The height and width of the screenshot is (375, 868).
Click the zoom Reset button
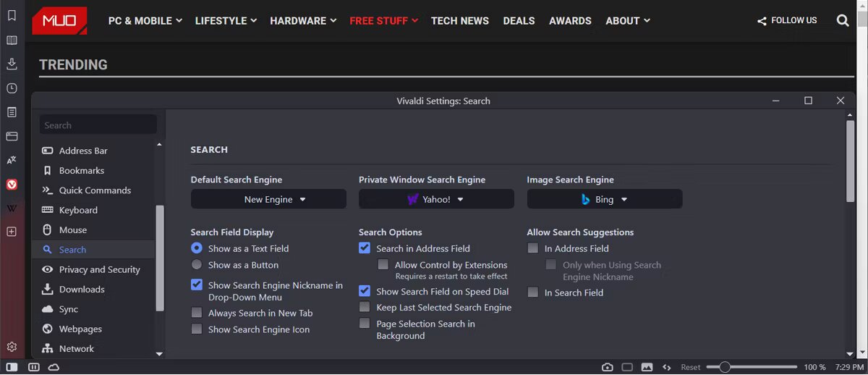[x=691, y=367]
